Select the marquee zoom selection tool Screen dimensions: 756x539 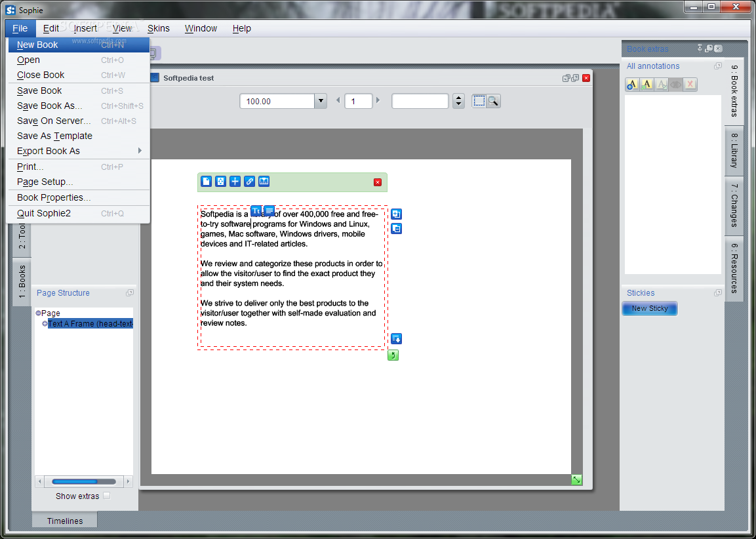point(479,101)
